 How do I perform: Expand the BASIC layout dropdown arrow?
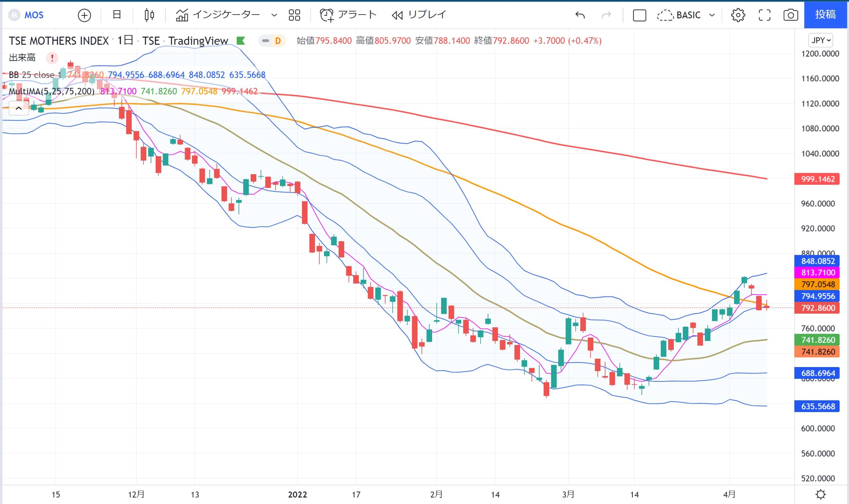coord(712,15)
